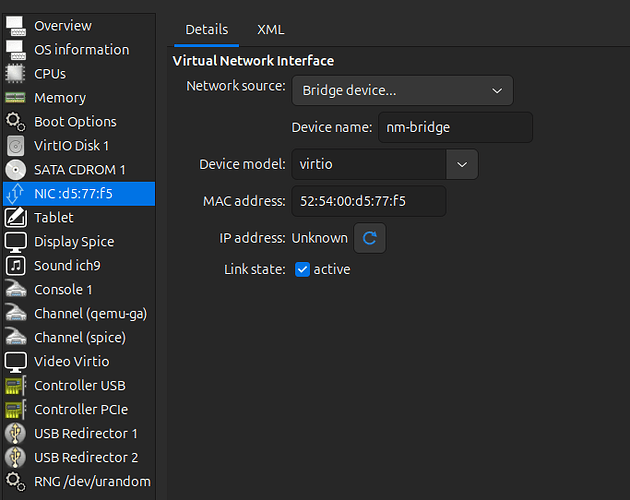Select the OS information row label

(x=82, y=50)
